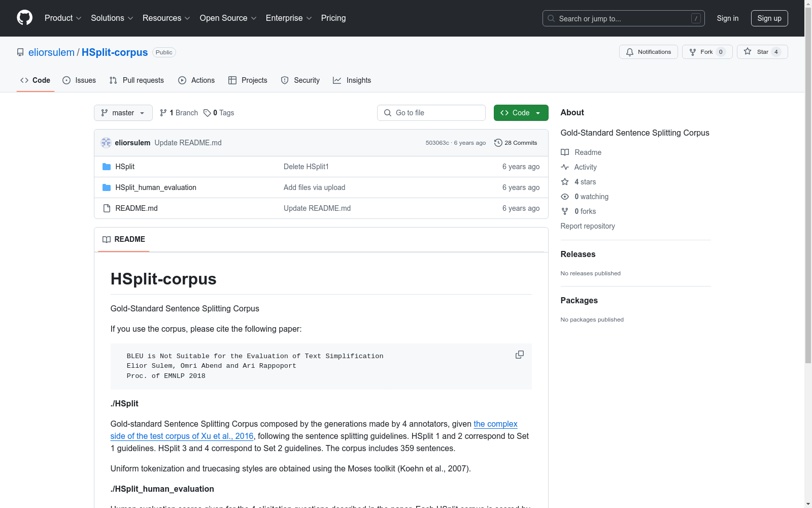
Task: Click the Search or jump to field
Action: point(624,18)
